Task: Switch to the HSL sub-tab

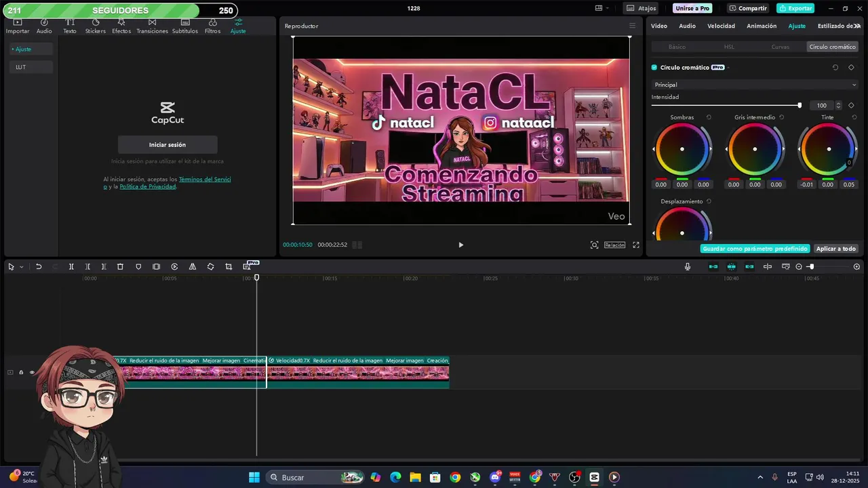Action: [729, 47]
